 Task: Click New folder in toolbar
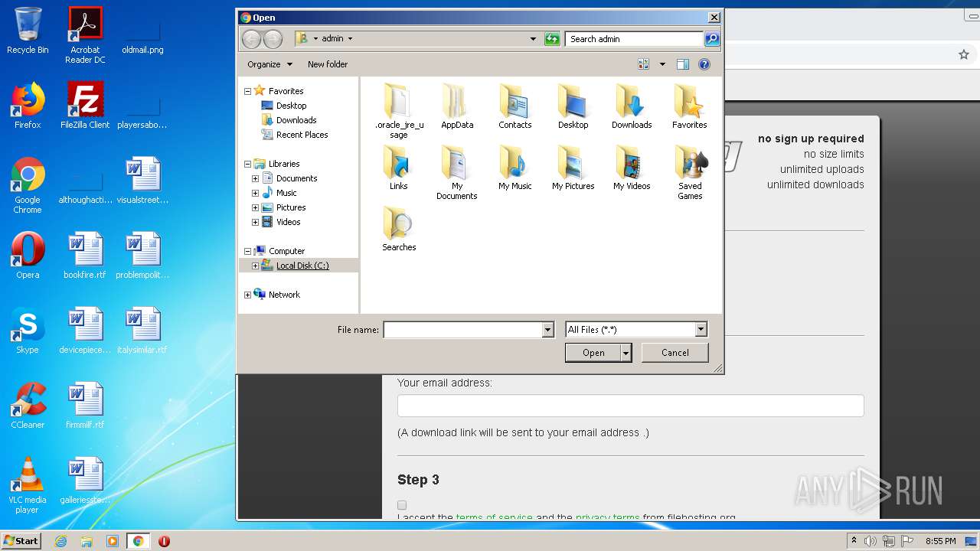[328, 64]
